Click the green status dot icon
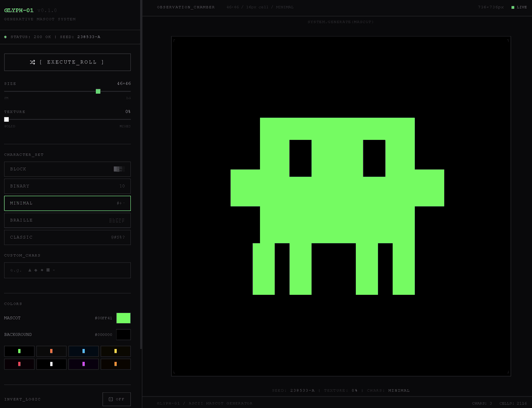 point(5,37)
